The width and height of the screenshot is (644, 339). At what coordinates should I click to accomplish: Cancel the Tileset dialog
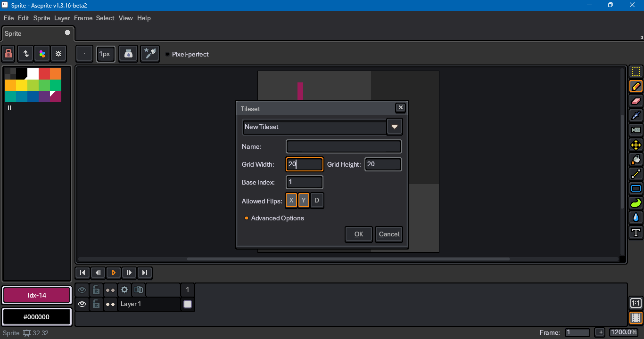pyautogui.click(x=389, y=234)
